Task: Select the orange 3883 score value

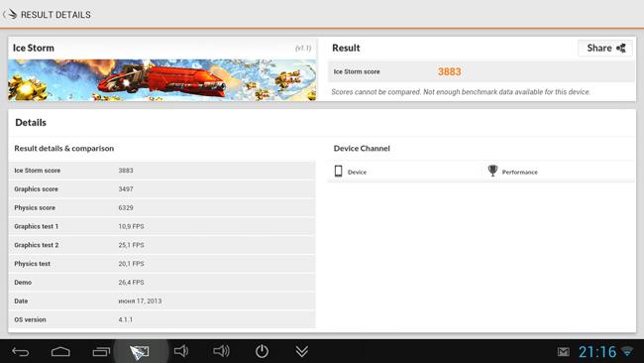Action: (450, 72)
